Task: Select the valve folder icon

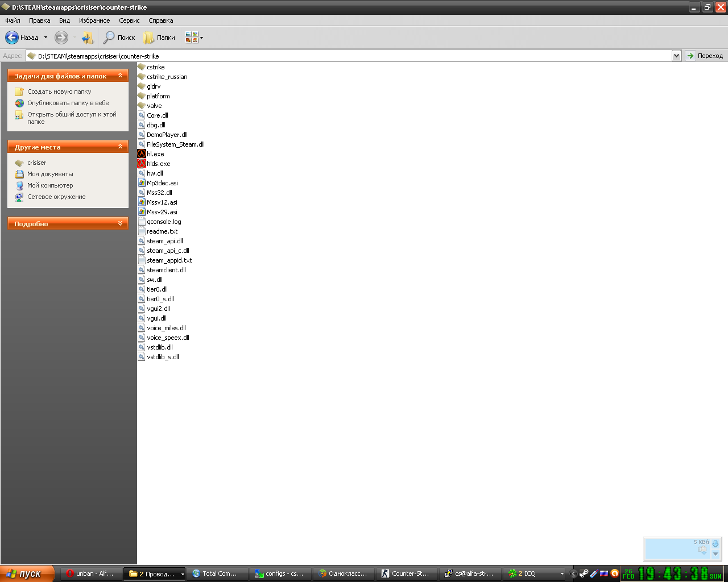Action: [x=142, y=105]
